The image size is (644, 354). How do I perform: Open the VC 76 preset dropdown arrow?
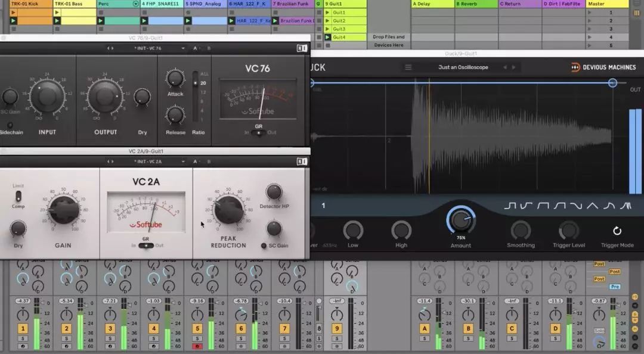click(x=183, y=48)
